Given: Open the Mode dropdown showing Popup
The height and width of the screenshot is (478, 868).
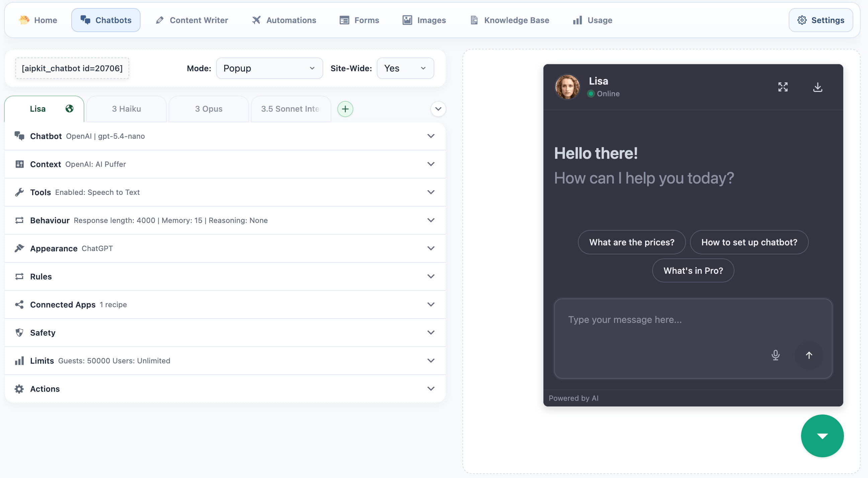Looking at the screenshot, I should [269, 68].
